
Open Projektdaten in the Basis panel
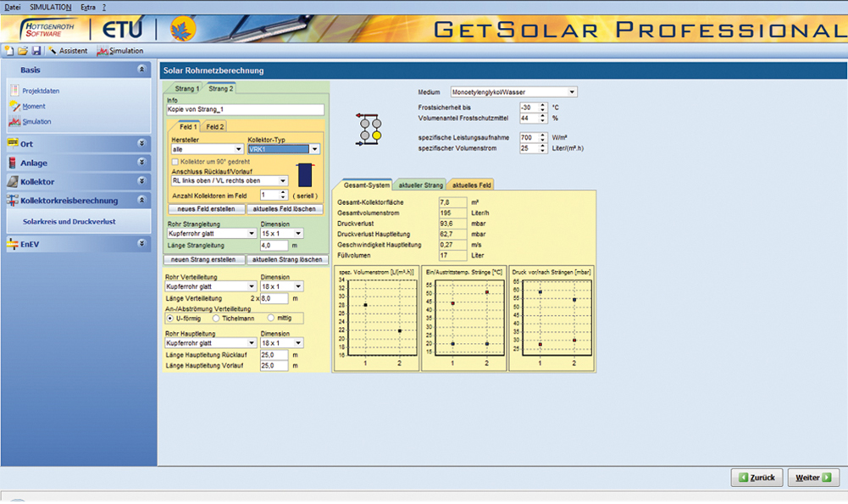pyautogui.click(x=40, y=91)
